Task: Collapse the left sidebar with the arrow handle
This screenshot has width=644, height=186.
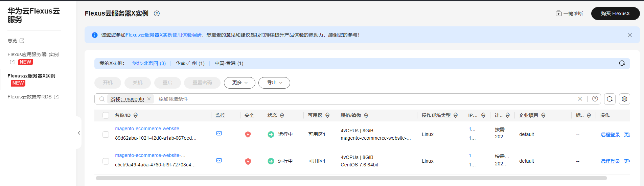Action: [79, 133]
